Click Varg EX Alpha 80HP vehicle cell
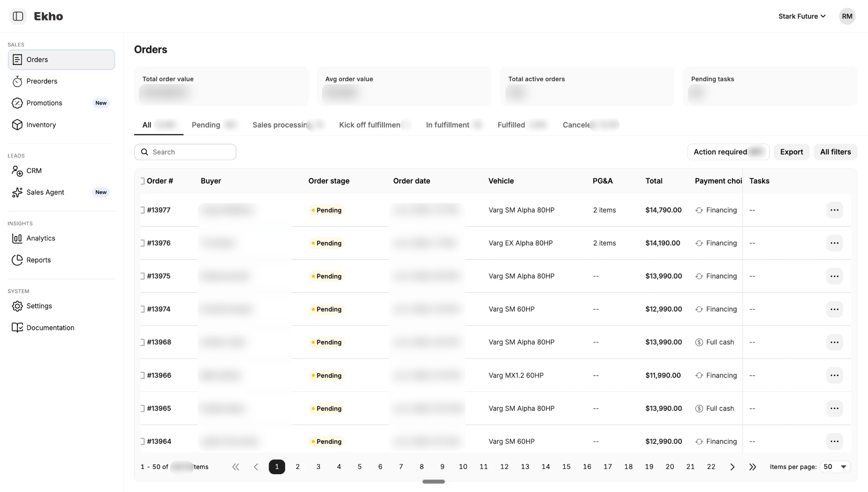The height and width of the screenshot is (492, 868). click(x=520, y=243)
